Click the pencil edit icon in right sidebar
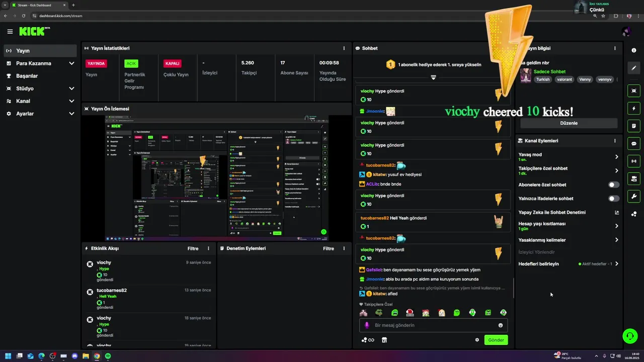This screenshot has width=644, height=362. pyautogui.click(x=633, y=68)
